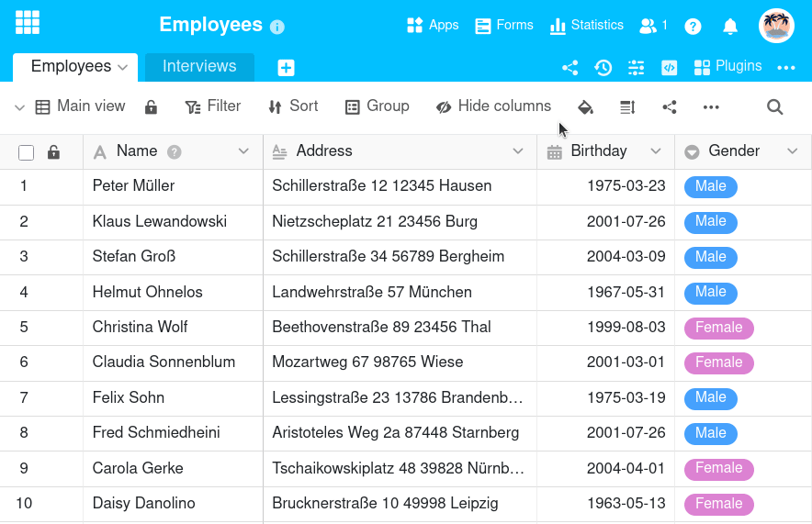
Task: Add a new table with plus icon
Action: 286,67
